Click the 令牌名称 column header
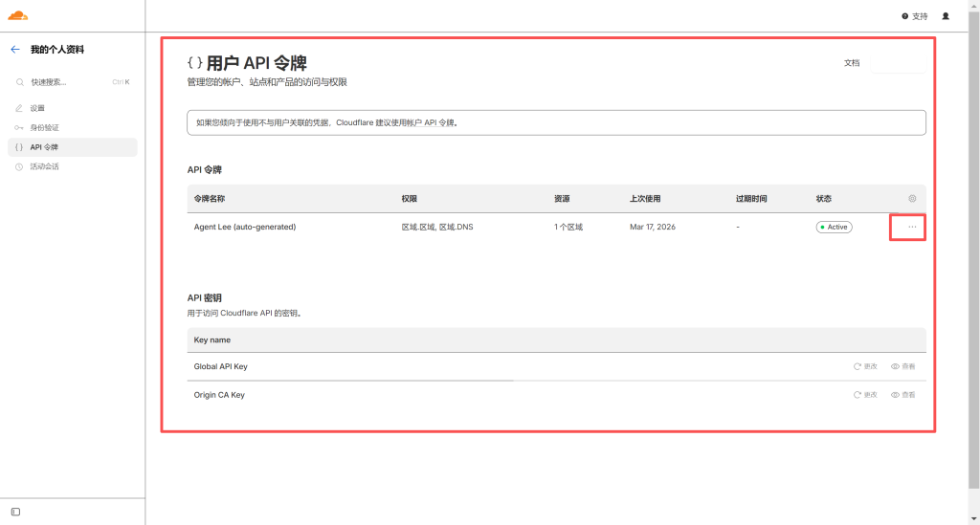 click(210, 199)
